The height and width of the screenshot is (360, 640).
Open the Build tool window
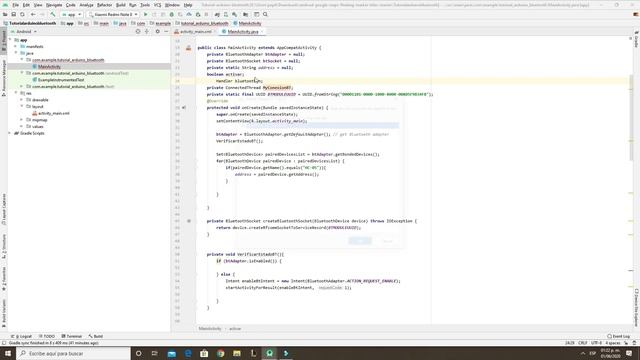click(96, 336)
